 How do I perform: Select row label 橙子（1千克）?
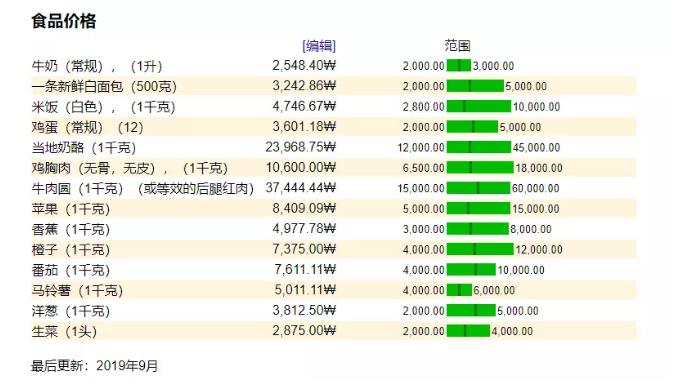click(71, 250)
